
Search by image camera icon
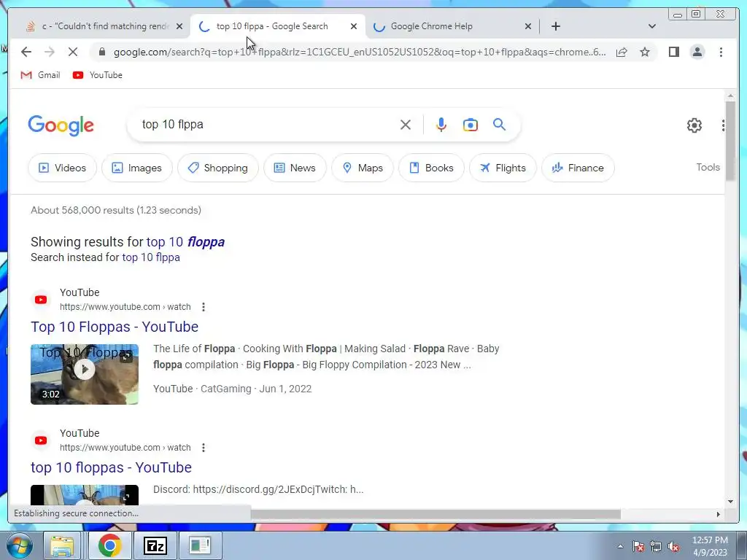(471, 125)
